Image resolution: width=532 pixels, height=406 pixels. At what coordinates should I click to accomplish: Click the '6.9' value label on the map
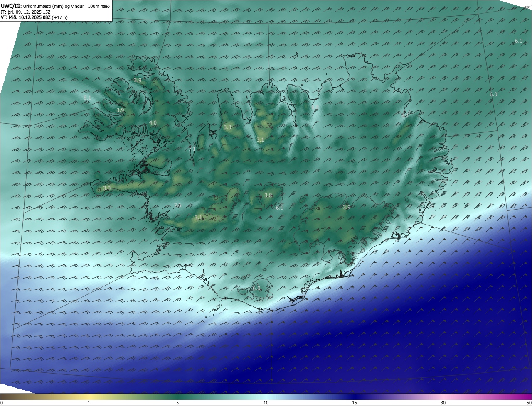point(279,208)
